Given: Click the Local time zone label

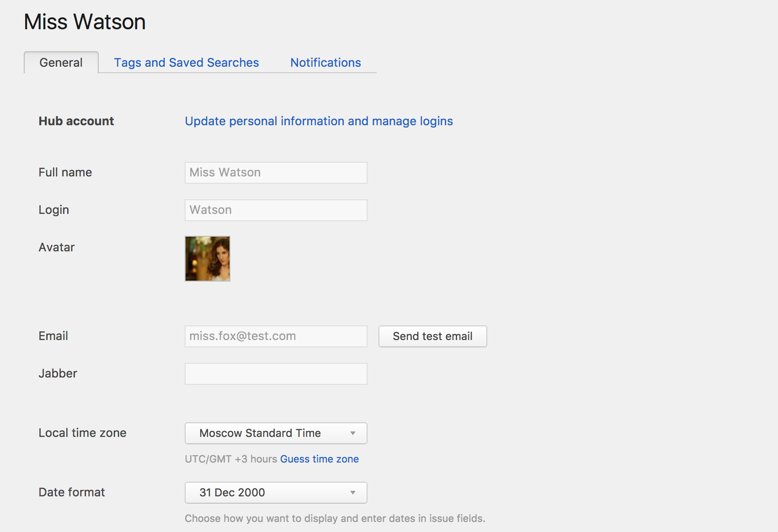Looking at the screenshot, I should point(82,433).
